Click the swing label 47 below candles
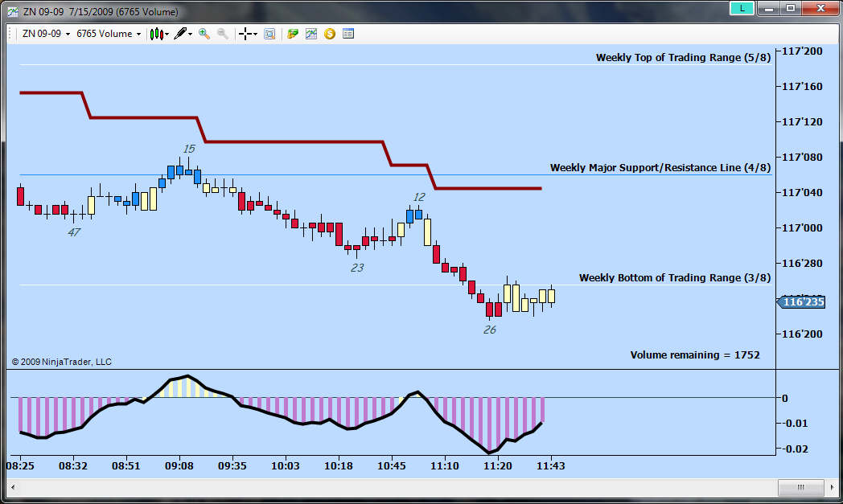 tap(74, 232)
